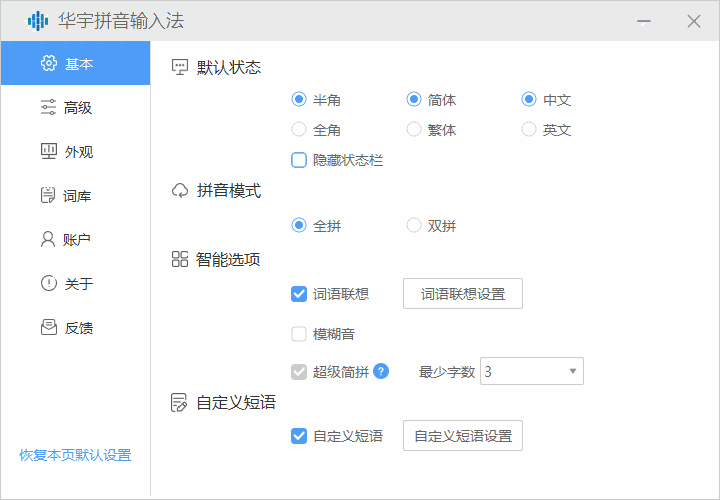Toggle the 超级简拼 checkbox
The width and height of the screenshot is (720, 500).
(299, 371)
